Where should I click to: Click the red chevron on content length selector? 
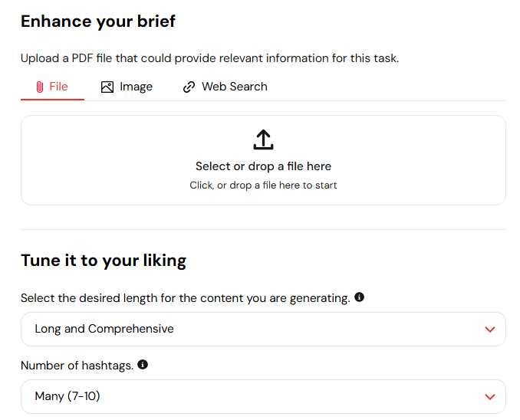490,330
